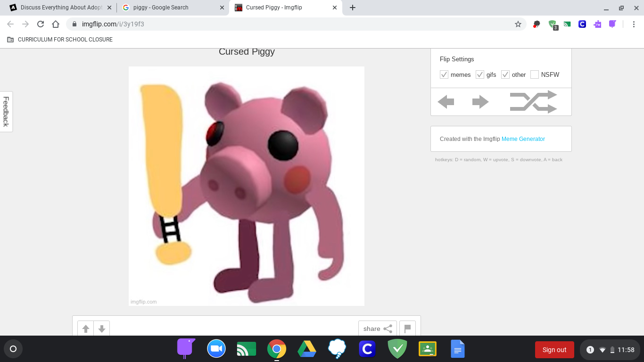
Task: Open the blue C extension in toolbar
Action: tap(582, 24)
